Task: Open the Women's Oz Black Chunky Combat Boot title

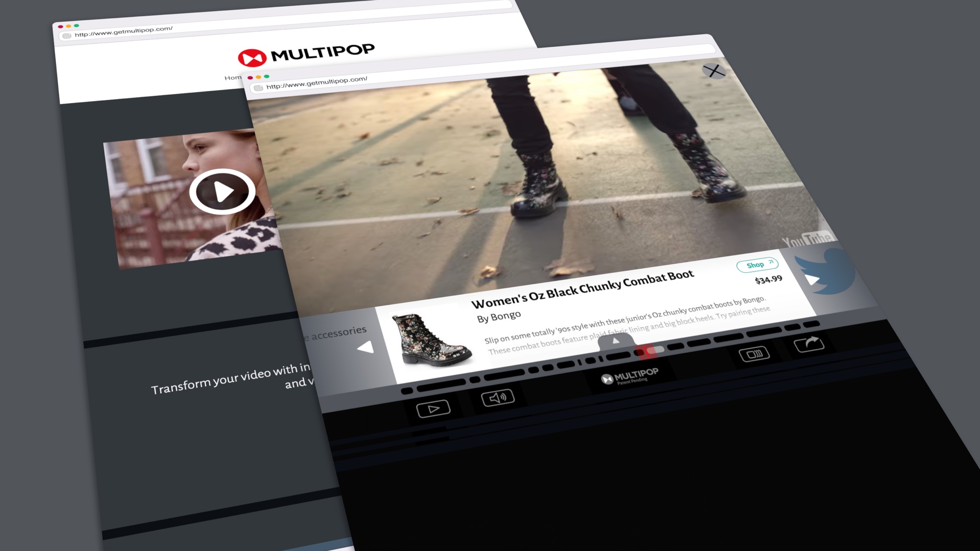Action: (x=582, y=288)
